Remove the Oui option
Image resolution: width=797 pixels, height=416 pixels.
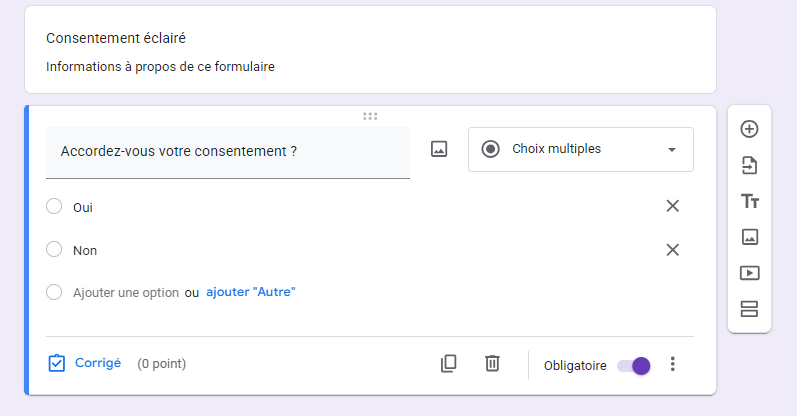coord(673,206)
